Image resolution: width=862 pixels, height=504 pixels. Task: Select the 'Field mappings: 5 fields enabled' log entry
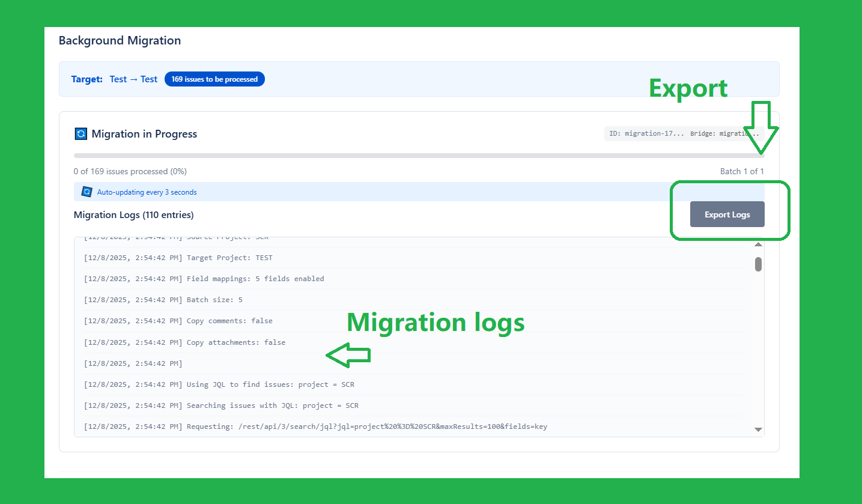pyautogui.click(x=413, y=279)
